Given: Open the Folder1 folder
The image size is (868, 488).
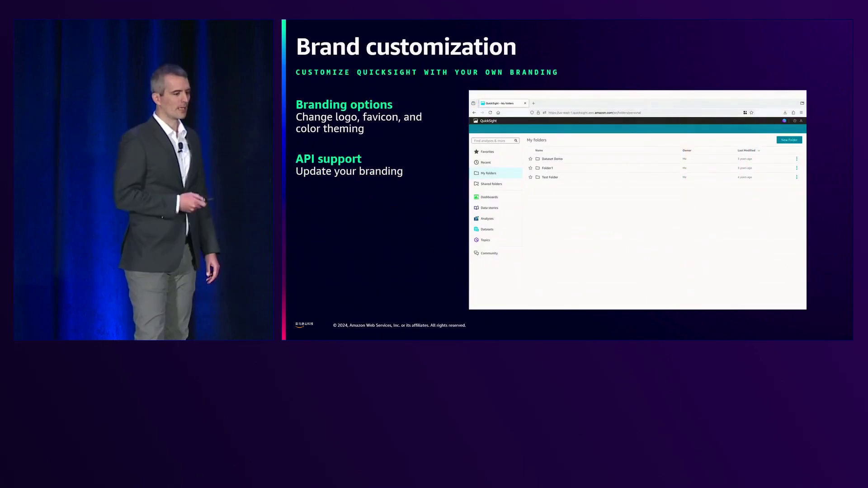Looking at the screenshot, I should [x=547, y=168].
